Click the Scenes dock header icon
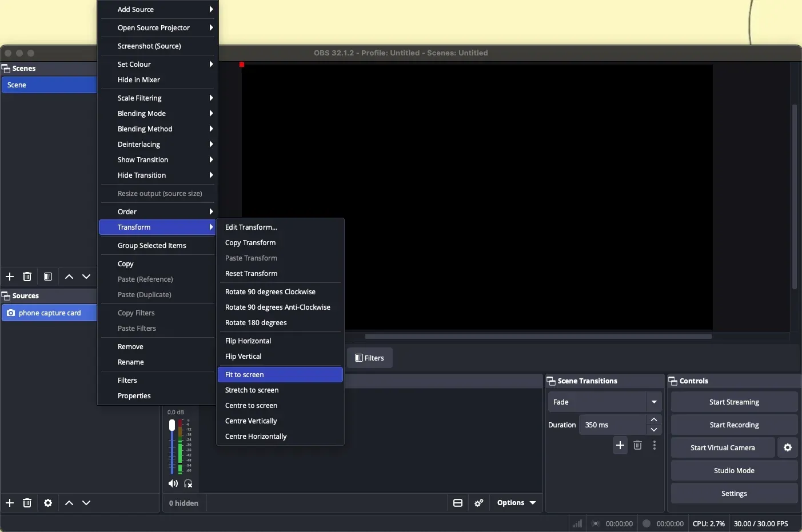 [6, 69]
